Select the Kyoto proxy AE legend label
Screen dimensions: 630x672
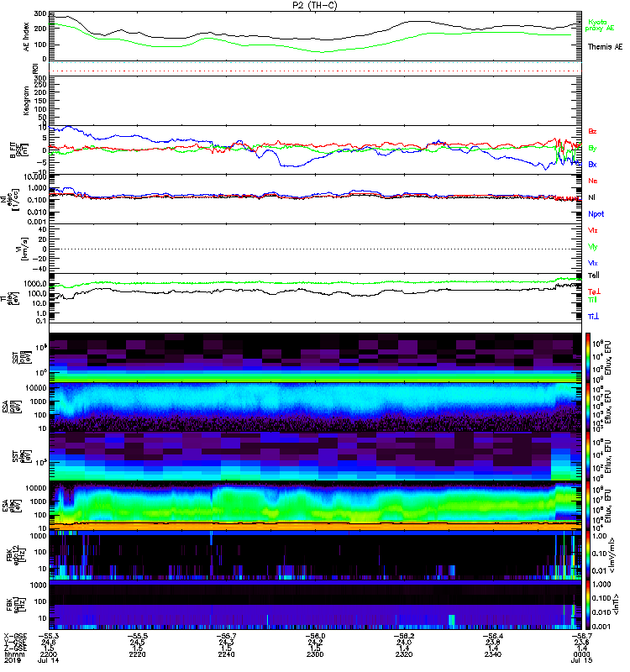coord(599,25)
